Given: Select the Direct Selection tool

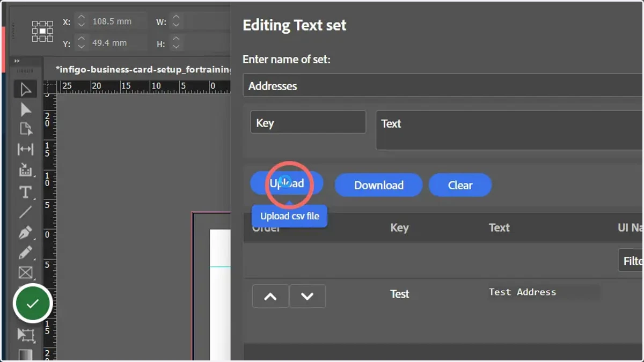Looking at the screenshot, I should click(25, 109).
